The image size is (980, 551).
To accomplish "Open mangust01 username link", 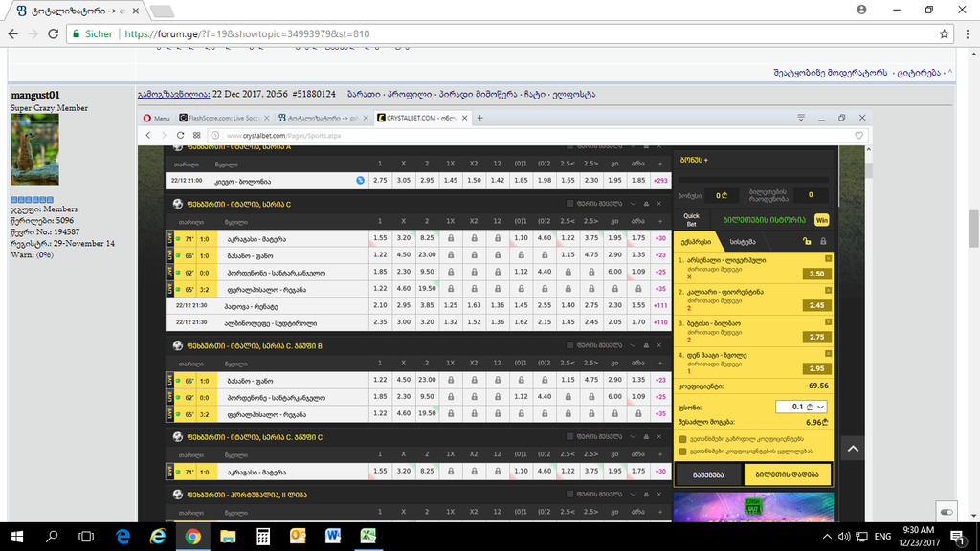I will (35, 95).
